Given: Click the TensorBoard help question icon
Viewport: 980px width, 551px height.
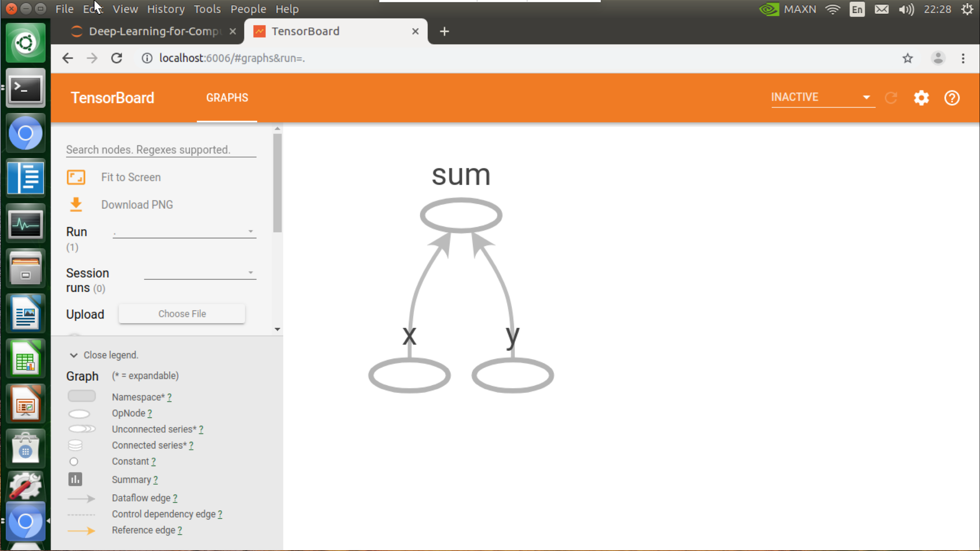Looking at the screenshot, I should (952, 98).
